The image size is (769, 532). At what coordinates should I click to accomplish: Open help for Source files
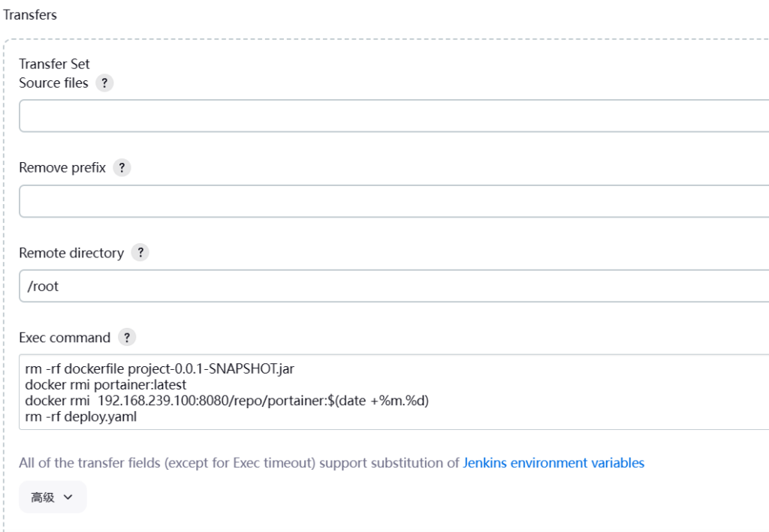pos(105,83)
